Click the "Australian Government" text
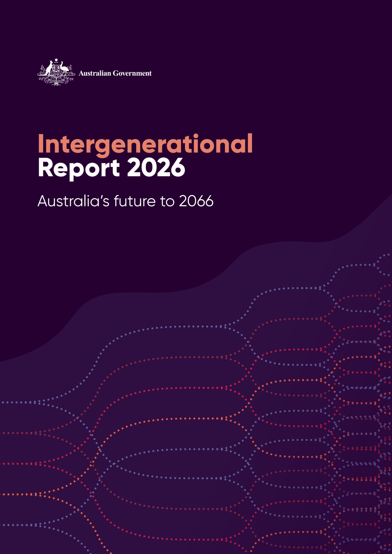This screenshot has height=554, width=392. [115, 73]
